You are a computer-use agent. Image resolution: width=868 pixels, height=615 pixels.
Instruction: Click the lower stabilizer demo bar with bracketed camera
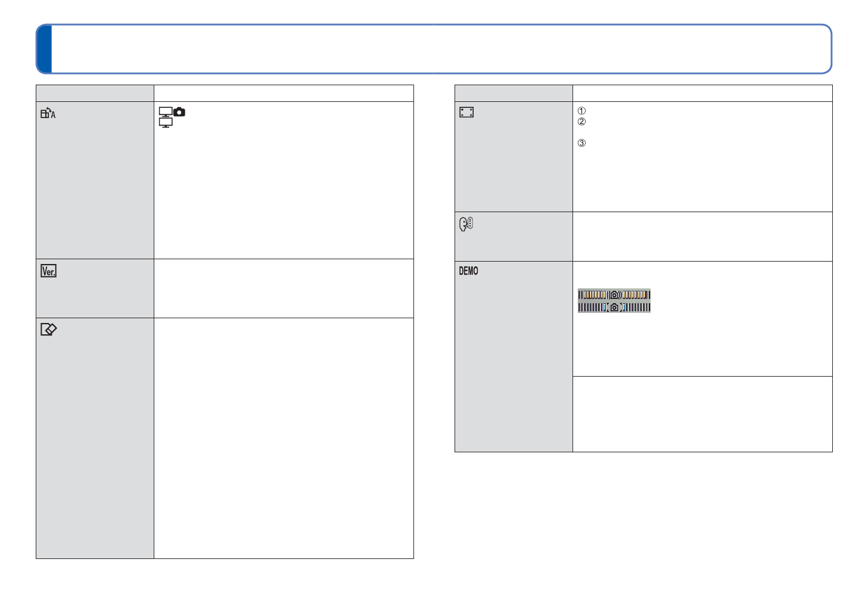[x=614, y=307]
